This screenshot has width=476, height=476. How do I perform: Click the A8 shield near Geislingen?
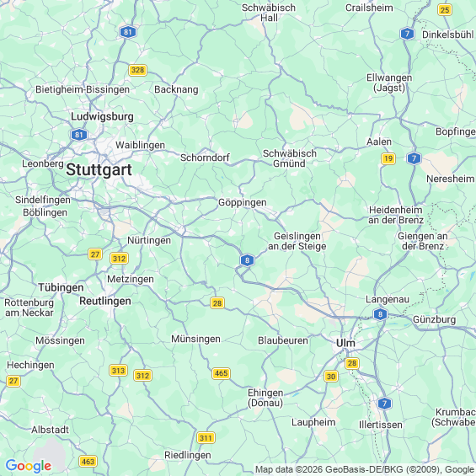[247, 260]
